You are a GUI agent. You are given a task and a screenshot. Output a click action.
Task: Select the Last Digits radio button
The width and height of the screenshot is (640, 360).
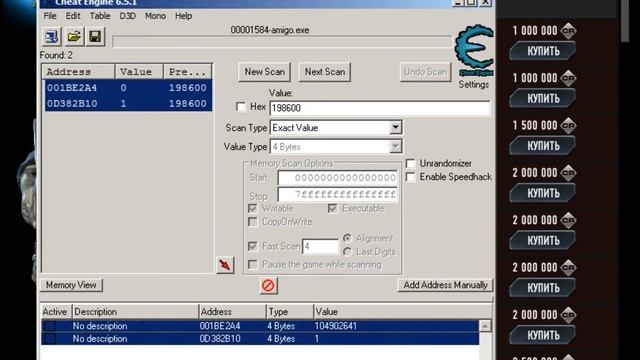347,252
